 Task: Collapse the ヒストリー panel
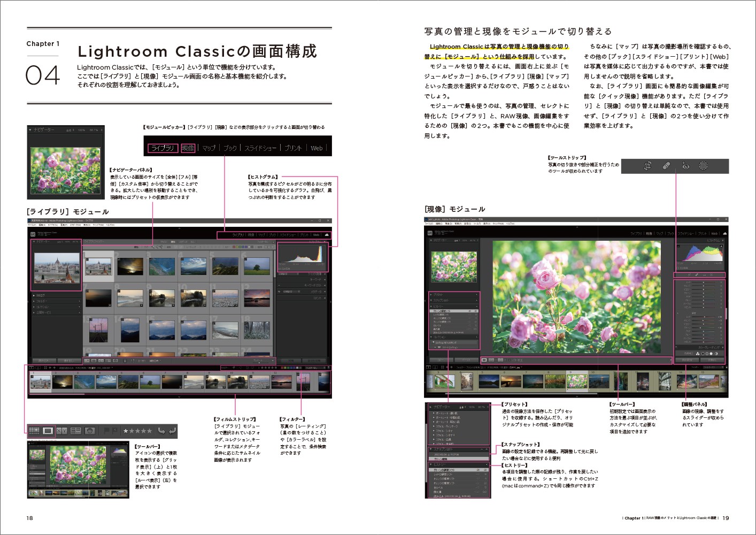pos(430,464)
